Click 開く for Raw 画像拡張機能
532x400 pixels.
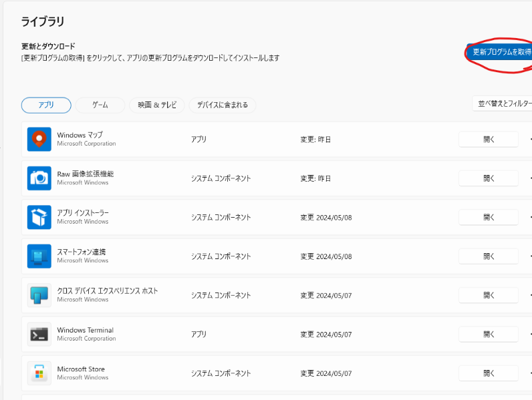click(488, 178)
